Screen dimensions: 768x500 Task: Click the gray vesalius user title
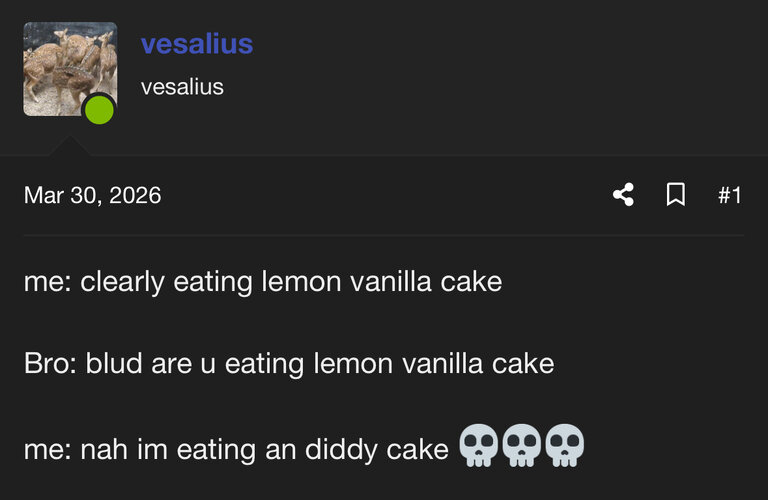[x=182, y=87]
